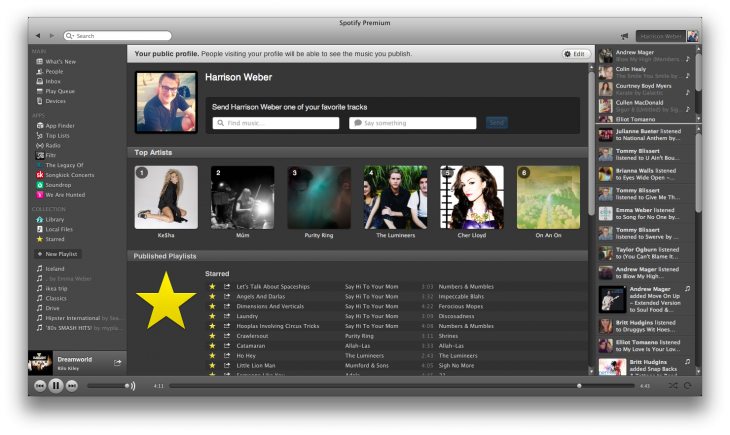Image resolution: width=730 pixels, height=435 pixels.
Task: Adjust the volume slider
Action: [108, 386]
